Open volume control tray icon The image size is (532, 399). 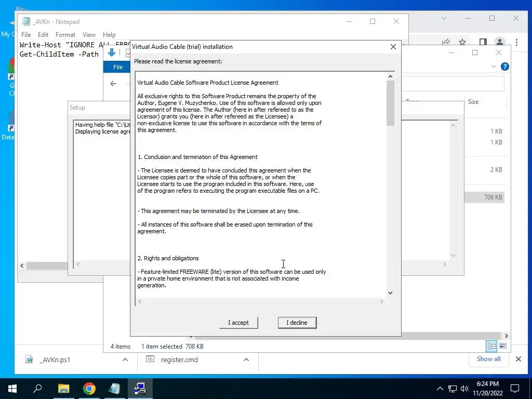pos(464,389)
